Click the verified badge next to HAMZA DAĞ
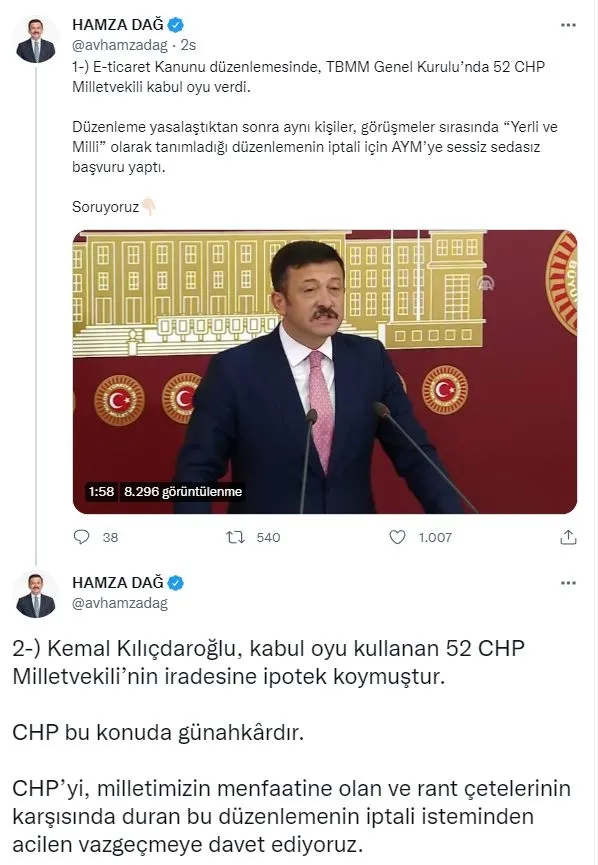The height and width of the screenshot is (865, 598). [176, 24]
